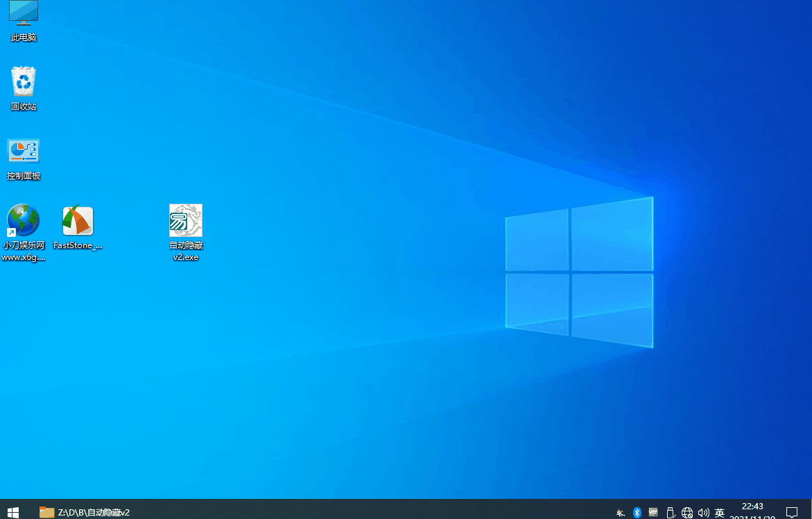
Task: Click the Windows logo on the wallpaper
Action: (x=579, y=272)
